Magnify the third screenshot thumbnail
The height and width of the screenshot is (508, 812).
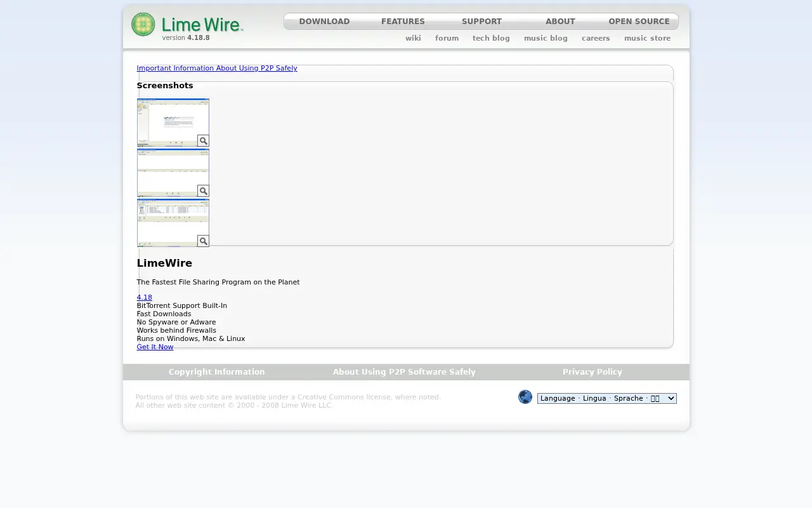pos(203,241)
